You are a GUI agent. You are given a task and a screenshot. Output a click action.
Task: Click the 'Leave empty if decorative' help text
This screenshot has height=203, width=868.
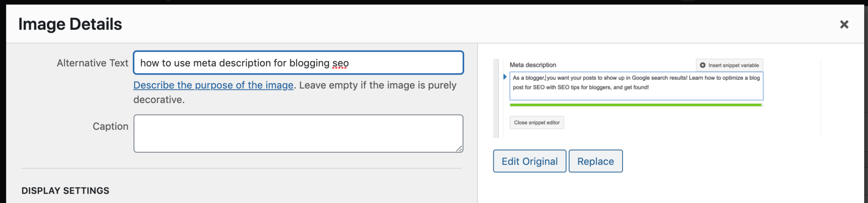pos(377,85)
